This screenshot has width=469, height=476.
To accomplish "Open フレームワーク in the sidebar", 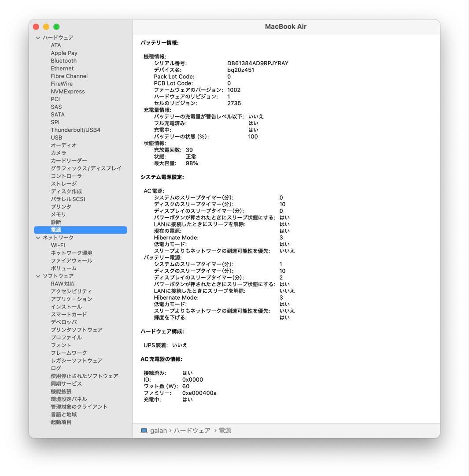I will pos(69,353).
